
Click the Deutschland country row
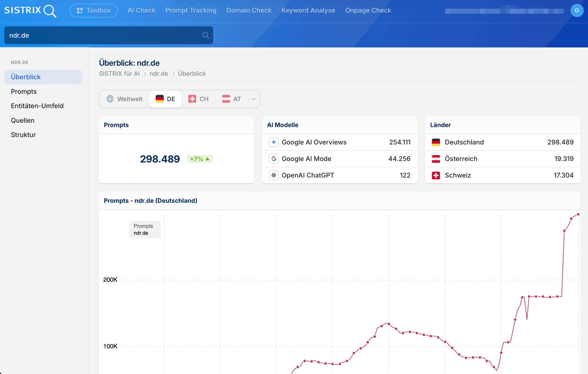click(503, 142)
